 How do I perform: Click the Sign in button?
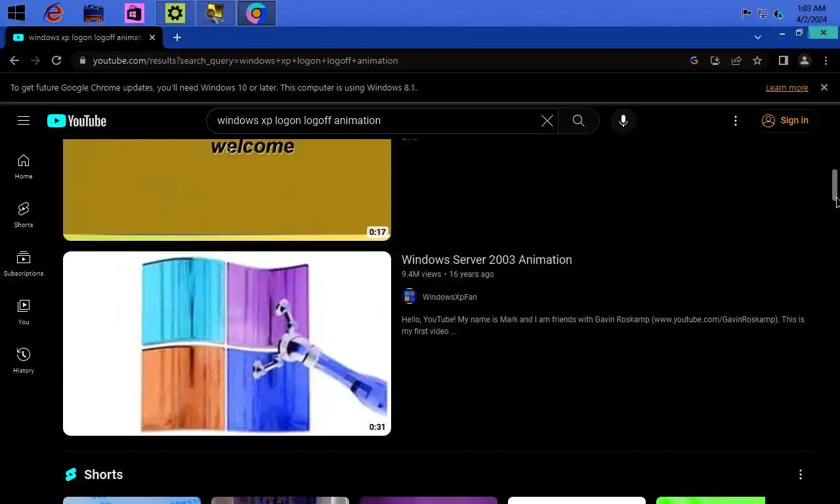click(786, 121)
